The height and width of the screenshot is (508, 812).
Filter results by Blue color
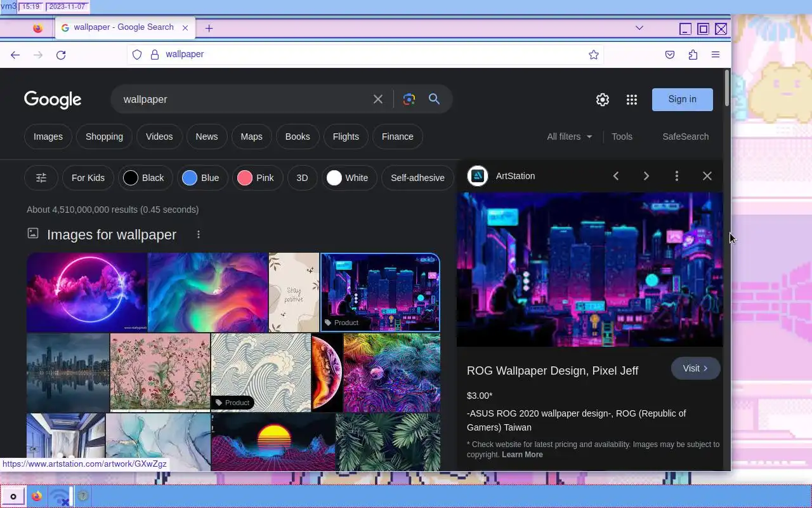(202, 178)
